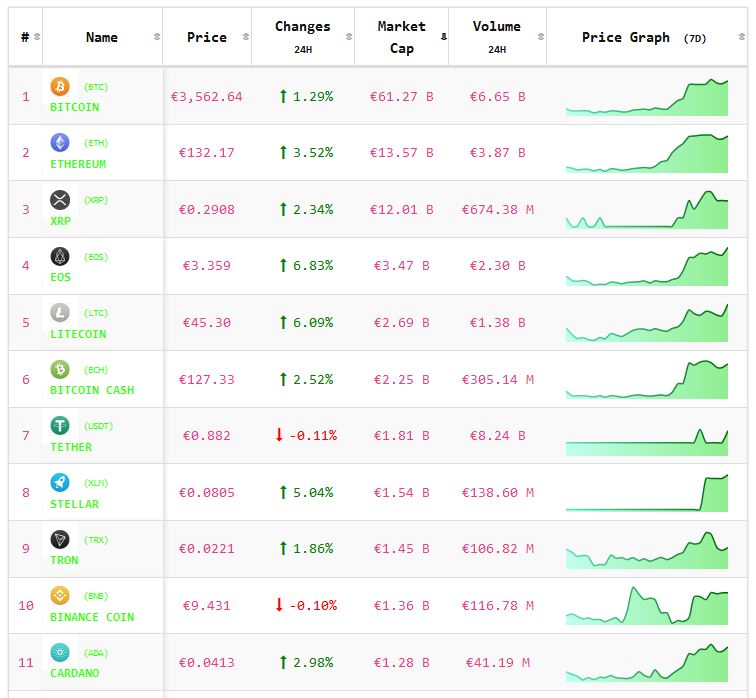Sort by rank number column arrows
The width and height of the screenshot is (756, 698).
[37, 37]
